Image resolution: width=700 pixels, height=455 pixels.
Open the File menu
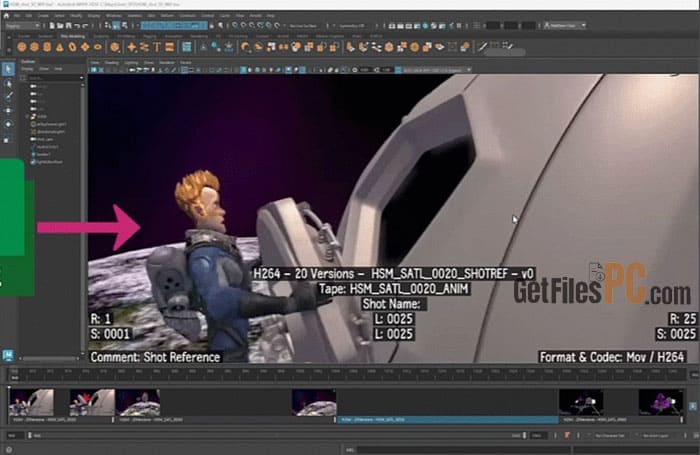17,16
